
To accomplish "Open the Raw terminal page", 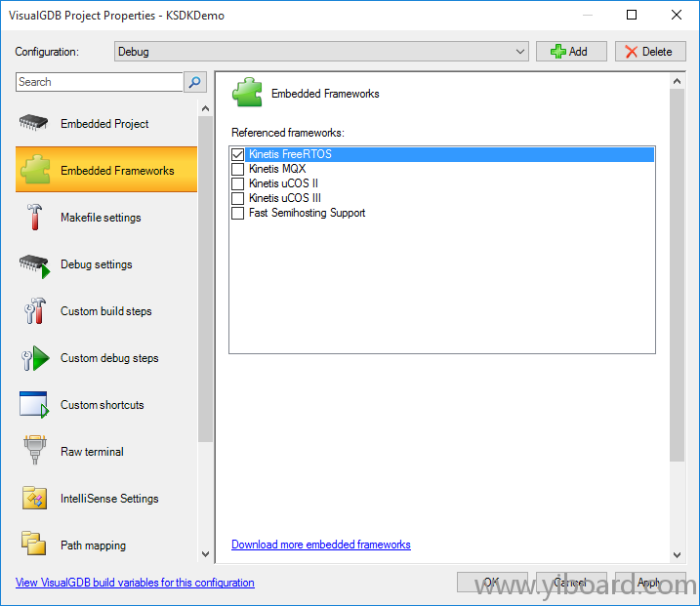I will (x=106, y=451).
